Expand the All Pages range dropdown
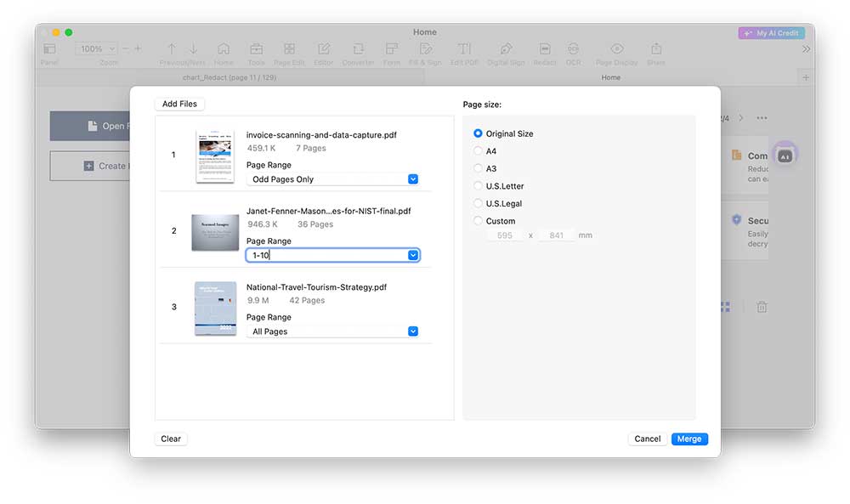This screenshot has height=504, width=850. click(x=413, y=331)
